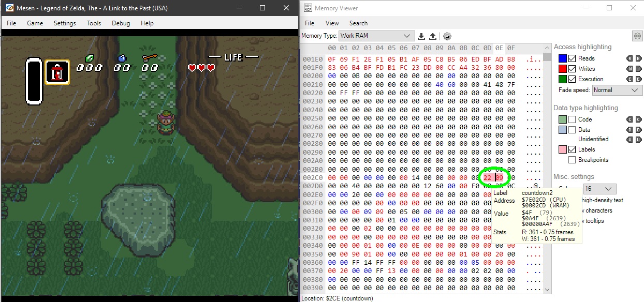
Task: Disable Execution access highlighting checkbox
Action: point(572,79)
